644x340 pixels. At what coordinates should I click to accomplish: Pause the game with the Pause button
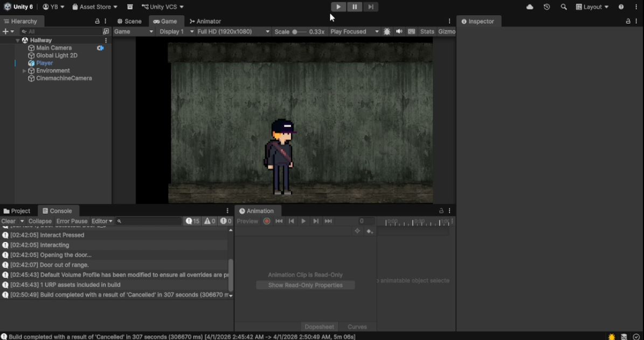click(355, 6)
